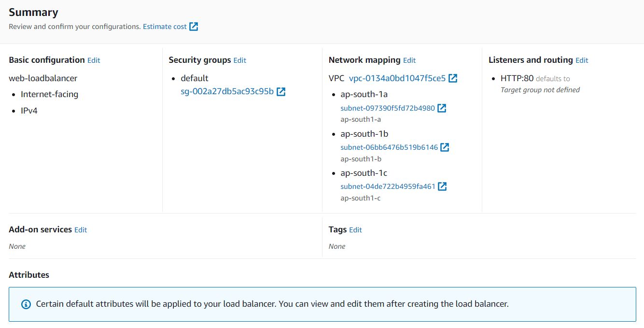644x328 pixels.
Task: Open the Estimate cost link
Action: [165, 27]
